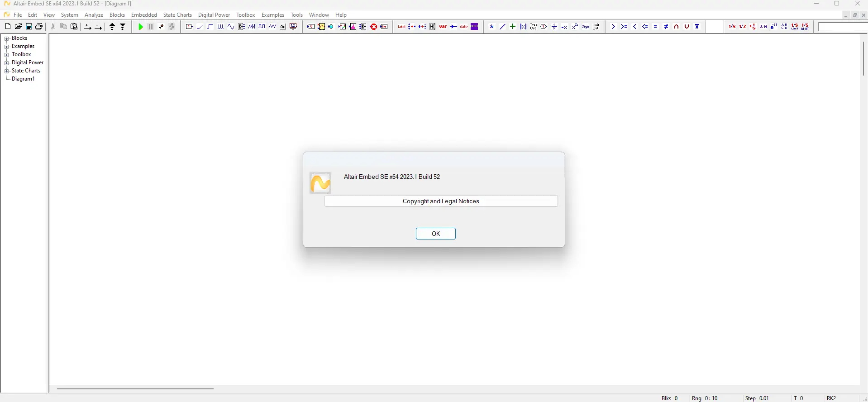Insert a variable (var) block
This screenshot has height=402, width=868.
click(443, 27)
